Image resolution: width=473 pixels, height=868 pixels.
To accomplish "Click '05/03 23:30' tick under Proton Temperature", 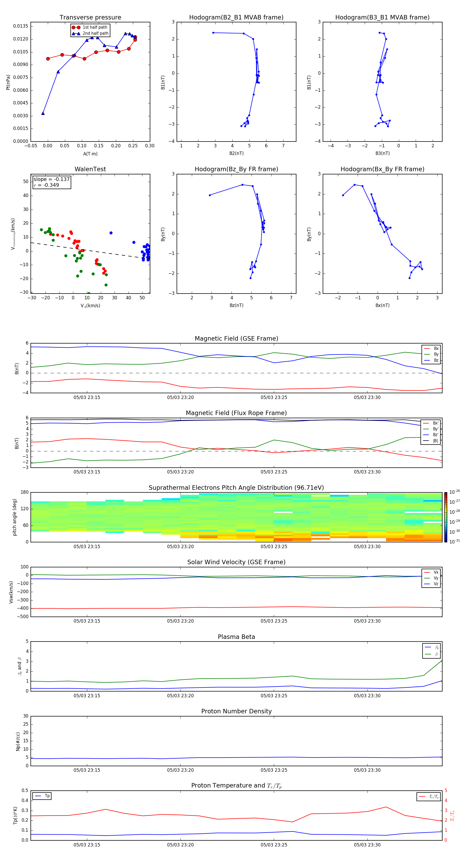I will coord(367,845).
